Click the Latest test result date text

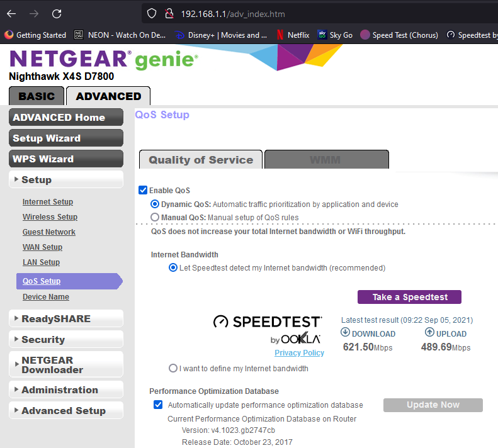coord(407,320)
